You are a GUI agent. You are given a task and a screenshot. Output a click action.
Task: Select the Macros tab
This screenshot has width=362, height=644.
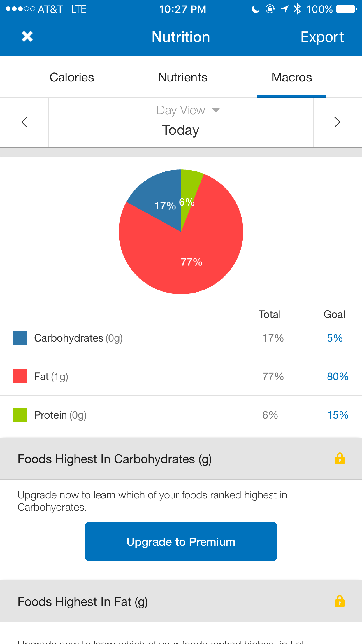point(292,77)
